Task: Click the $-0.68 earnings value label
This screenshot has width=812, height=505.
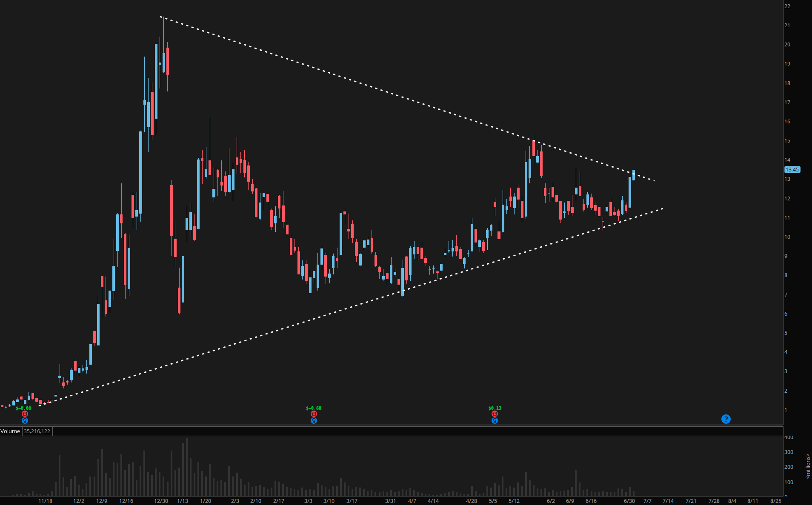Action: [314, 408]
